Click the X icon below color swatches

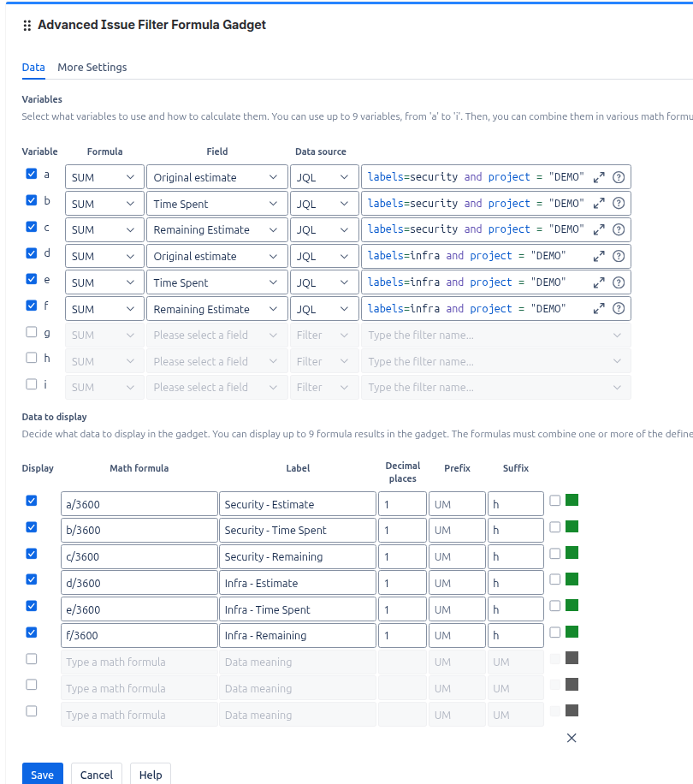tap(572, 738)
